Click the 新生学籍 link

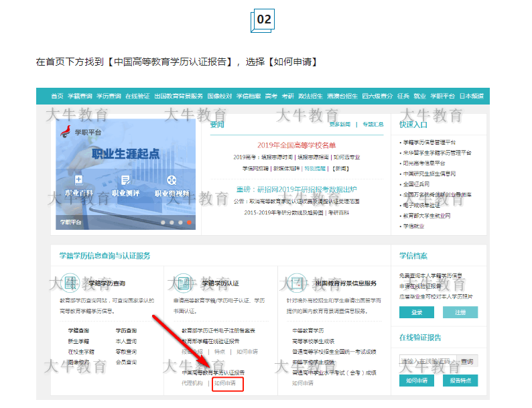78,341
